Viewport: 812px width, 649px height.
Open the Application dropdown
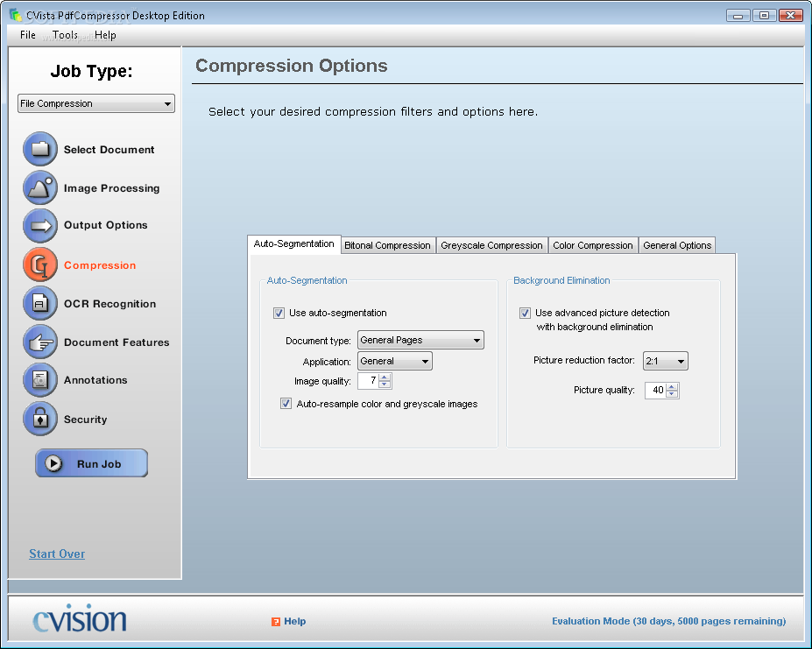(394, 361)
